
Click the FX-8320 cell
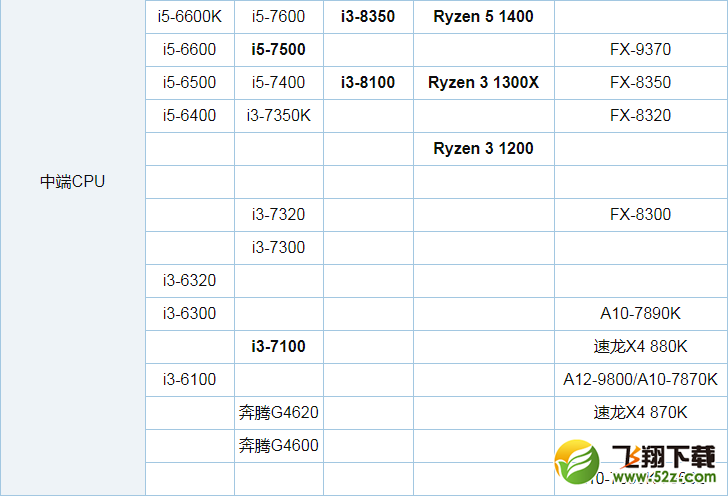[x=640, y=115]
